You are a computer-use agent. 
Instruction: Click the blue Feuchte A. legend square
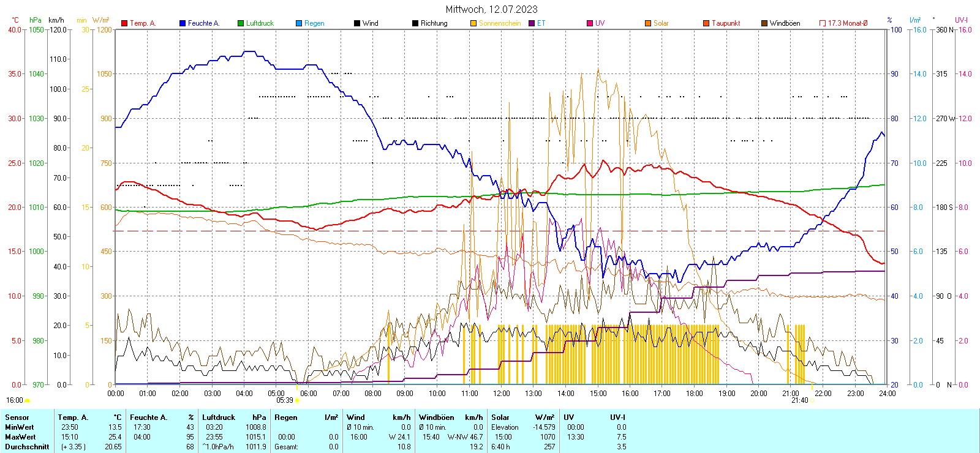pyautogui.click(x=183, y=23)
